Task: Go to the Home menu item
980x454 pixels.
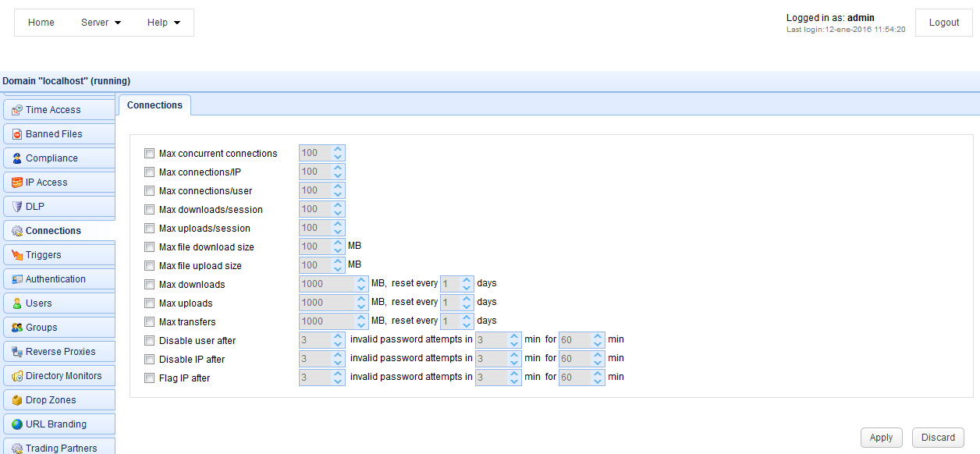Action: (x=41, y=23)
